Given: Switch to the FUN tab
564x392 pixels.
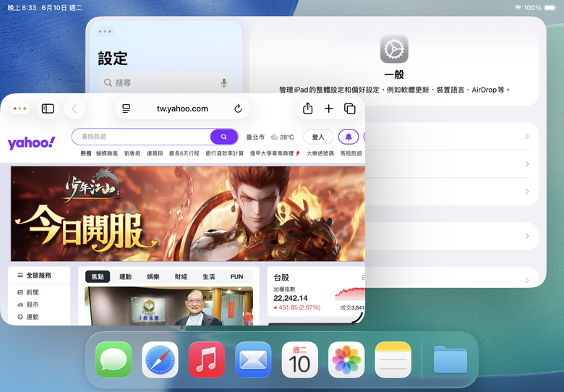Looking at the screenshot, I should (x=236, y=276).
